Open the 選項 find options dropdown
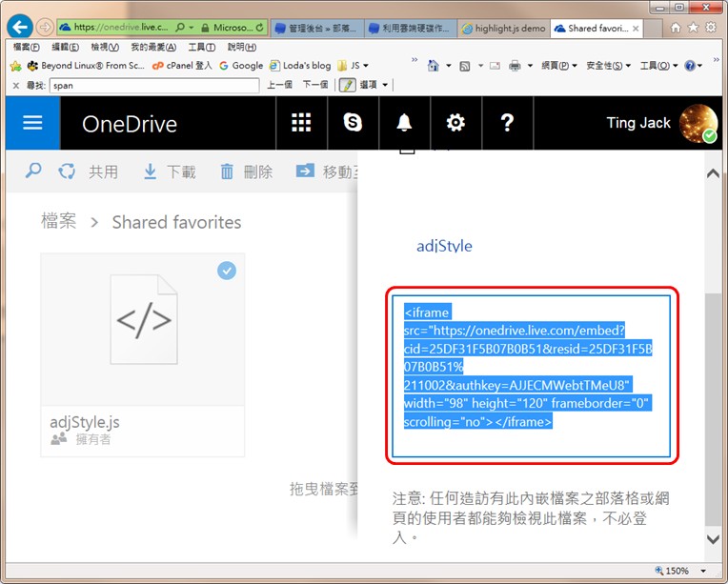This screenshot has width=728, height=584. pos(374,85)
